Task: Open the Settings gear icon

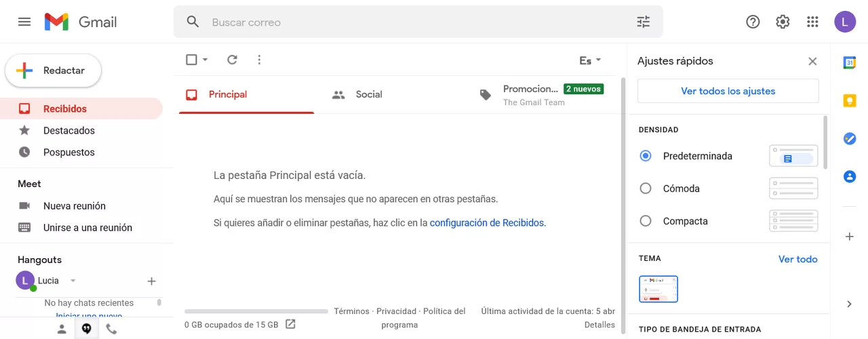Action: click(x=783, y=22)
